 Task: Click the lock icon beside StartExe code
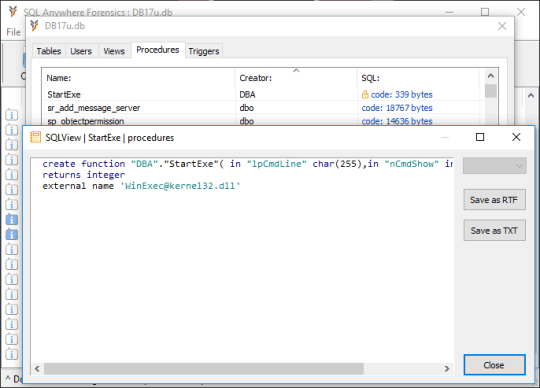pos(365,94)
